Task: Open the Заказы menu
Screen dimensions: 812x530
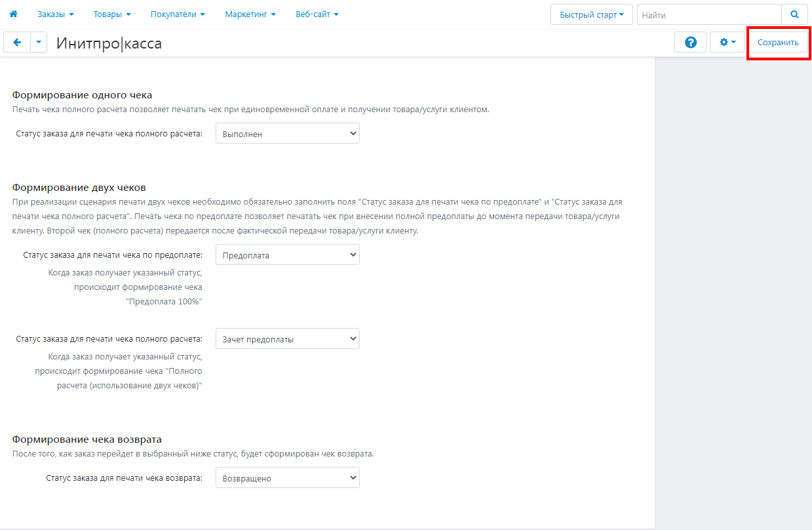Action: click(x=56, y=14)
